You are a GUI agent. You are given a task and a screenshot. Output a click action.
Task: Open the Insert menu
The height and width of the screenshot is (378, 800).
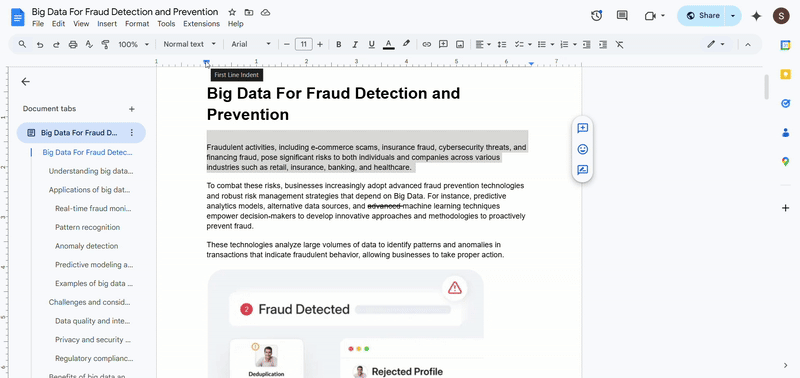(x=107, y=24)
